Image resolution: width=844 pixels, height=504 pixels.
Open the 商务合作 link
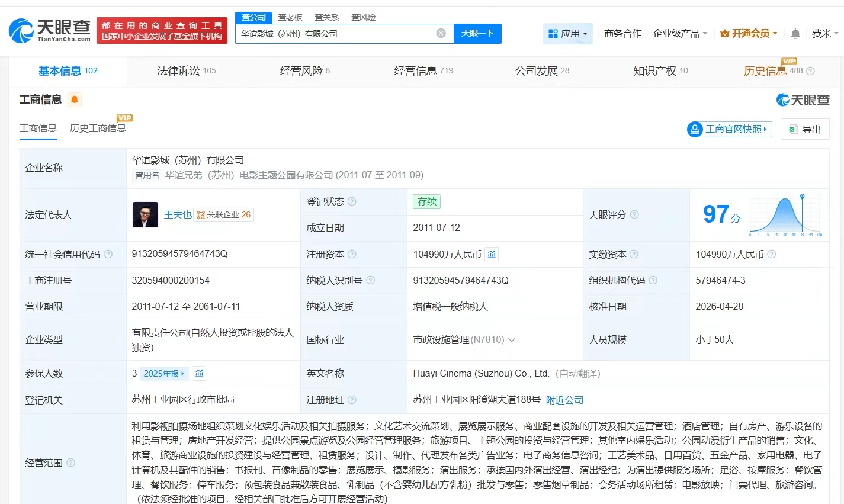point(622,34)
